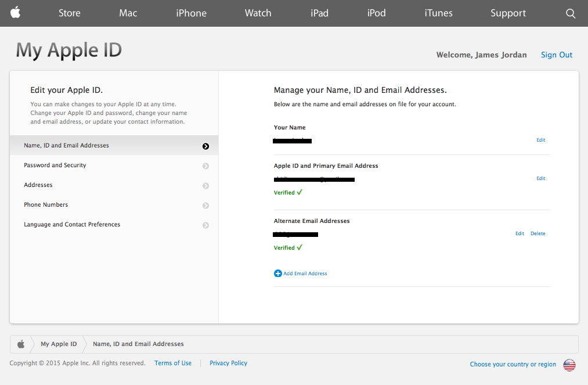
Task: Select Name, ID and Email Addresses in sidebar
Action: pyautogui.click(x=114, y=145)
